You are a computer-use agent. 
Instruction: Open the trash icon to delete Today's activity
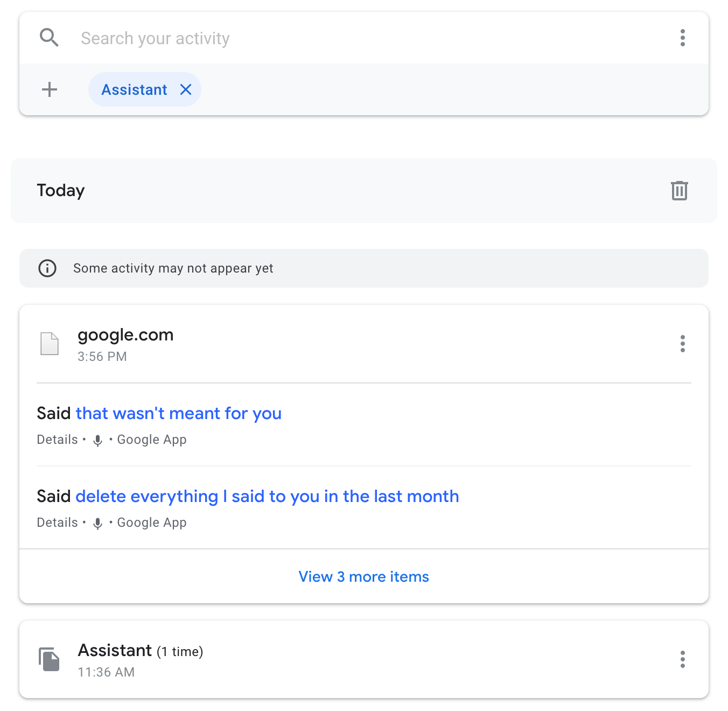click(679, 190)
